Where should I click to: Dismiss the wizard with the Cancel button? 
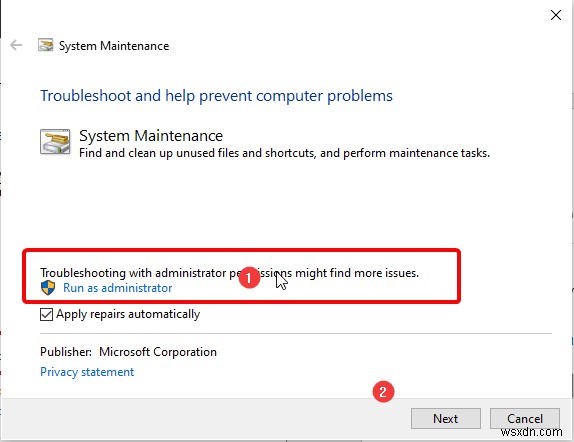(x=525, y=418)
